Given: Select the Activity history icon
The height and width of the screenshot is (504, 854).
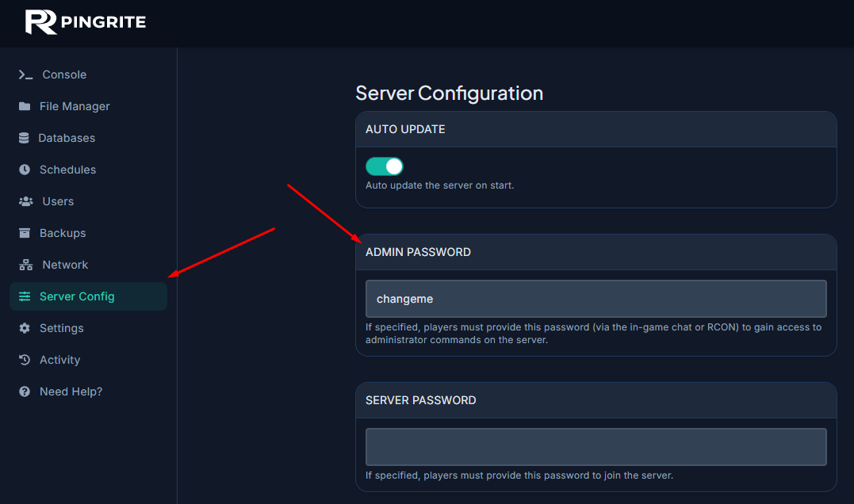Looking at the screenshot, I should [x=23, y=360].
